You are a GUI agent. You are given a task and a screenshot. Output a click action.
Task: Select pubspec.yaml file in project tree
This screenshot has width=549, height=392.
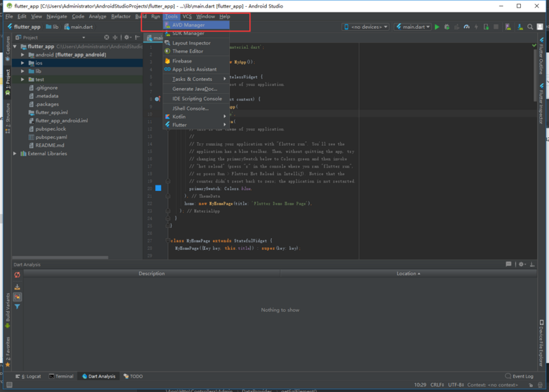(x=51, y=137)
